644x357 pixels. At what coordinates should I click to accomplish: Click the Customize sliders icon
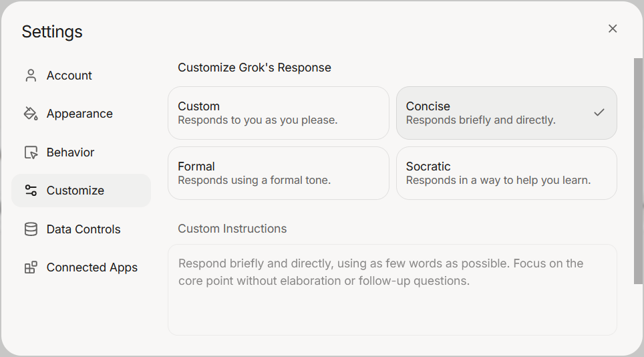pyautogui.click(x=31, y=191)
